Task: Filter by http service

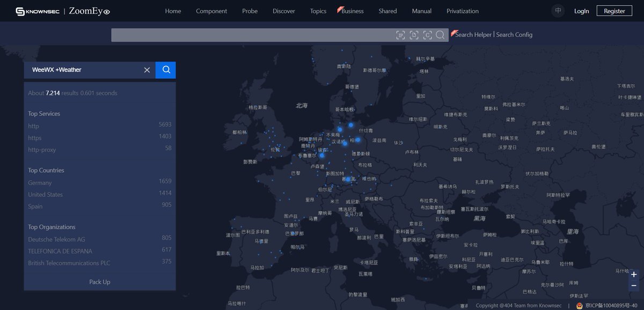Action: coord(34,126)
